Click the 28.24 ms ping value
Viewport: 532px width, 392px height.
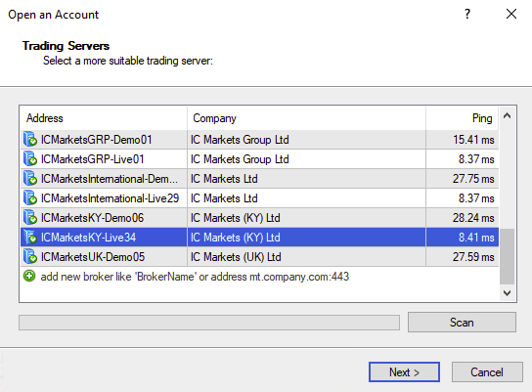(x=473, y=218)
